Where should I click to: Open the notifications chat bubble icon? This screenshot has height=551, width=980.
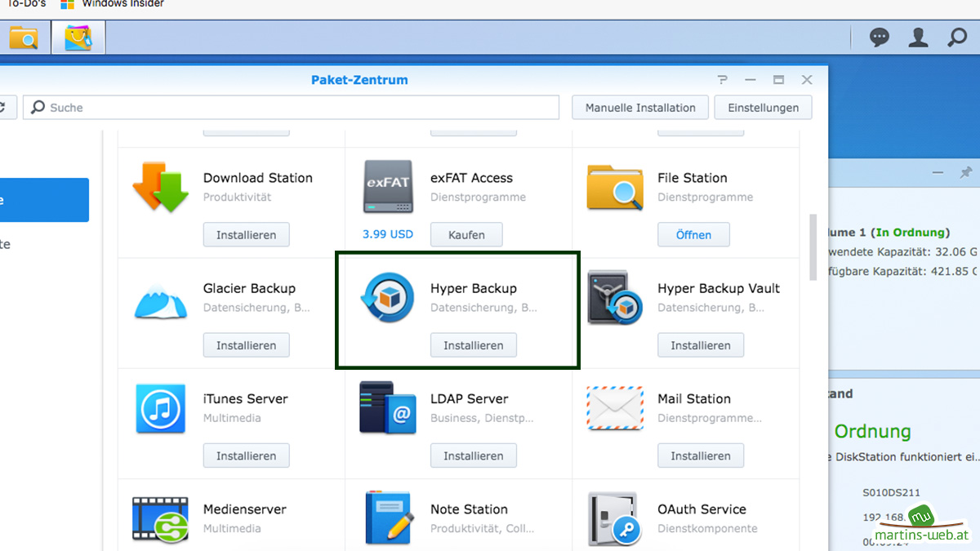point(880,38)
